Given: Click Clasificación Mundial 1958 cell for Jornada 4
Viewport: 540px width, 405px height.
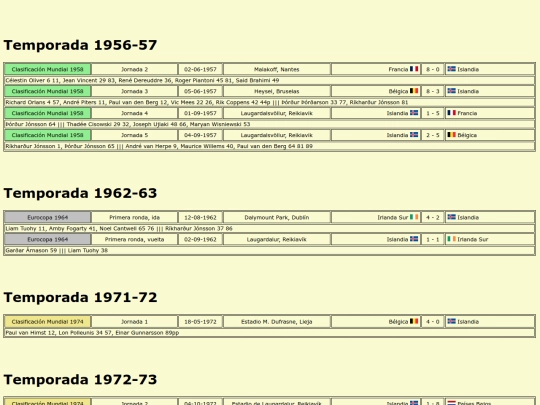Looking at the screenshot, I should click(48, 113).
